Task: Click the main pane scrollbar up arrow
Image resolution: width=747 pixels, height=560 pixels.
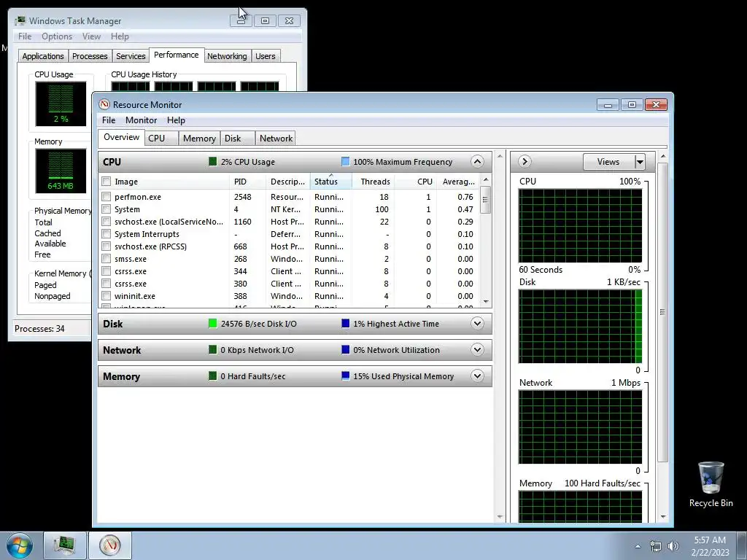Action: [x=500, y=156]
